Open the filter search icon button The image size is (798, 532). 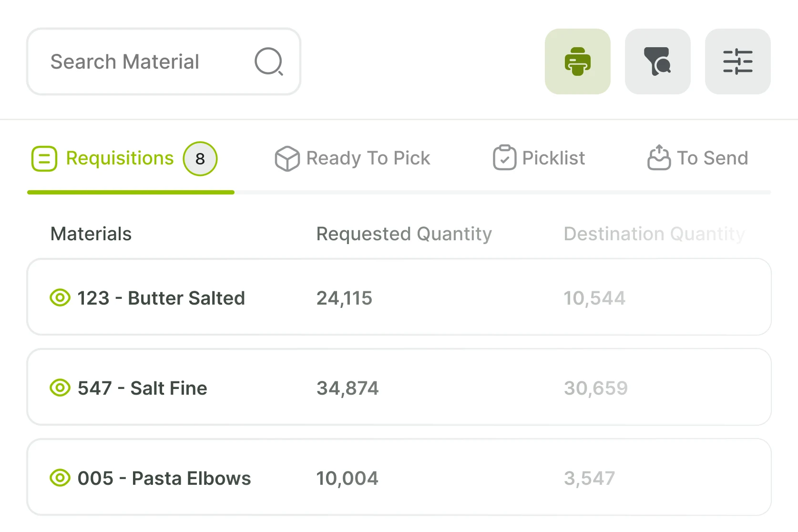pyautogui.click(x=657, y=61)
